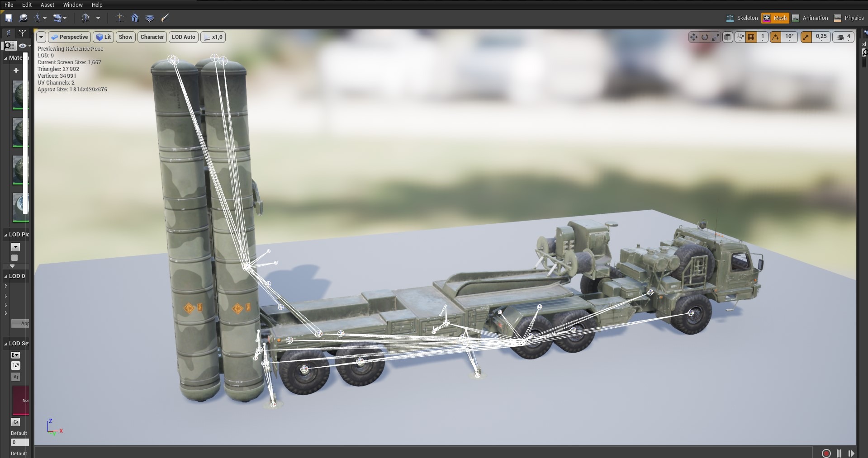Open the Edit menu
This screenshot has width=868, height=458.
pos(27,5)
